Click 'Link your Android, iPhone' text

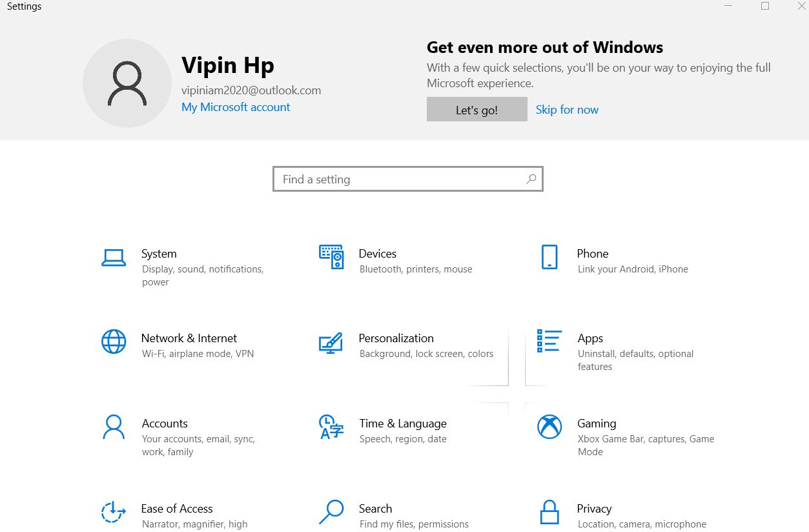pos(633,269)
